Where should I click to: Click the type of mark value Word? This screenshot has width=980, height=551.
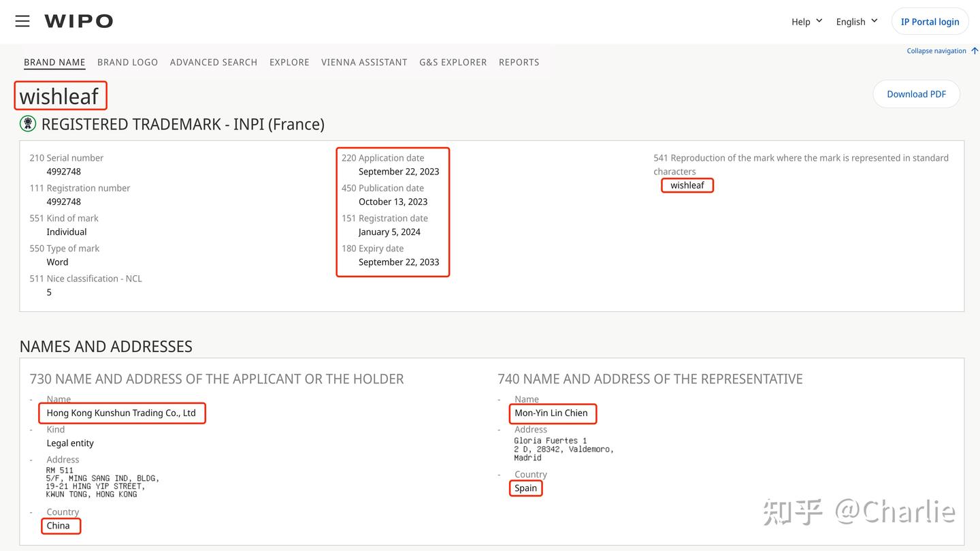pos(58,262)
